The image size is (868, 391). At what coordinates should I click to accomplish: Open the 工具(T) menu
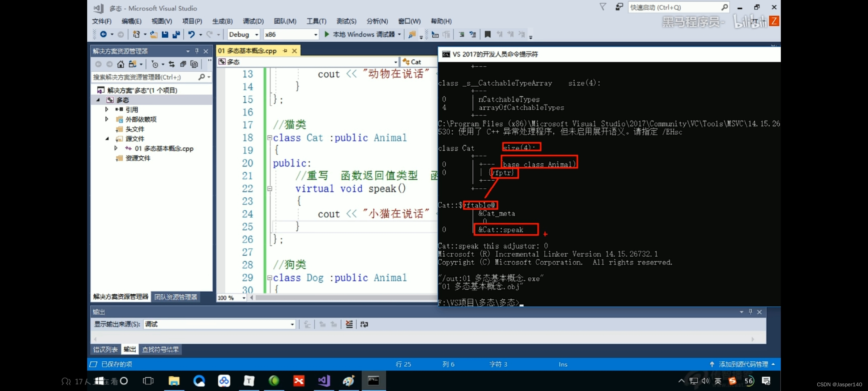tap(316, 21)
